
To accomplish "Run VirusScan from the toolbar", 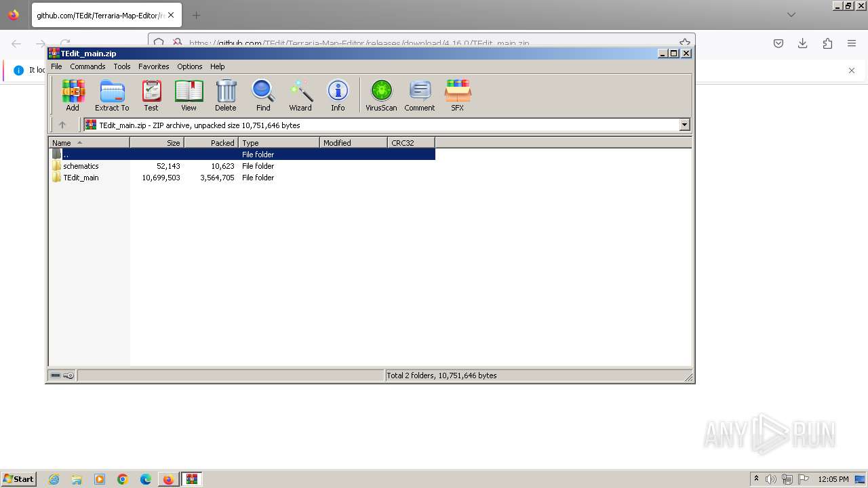I will coord(381,95).
